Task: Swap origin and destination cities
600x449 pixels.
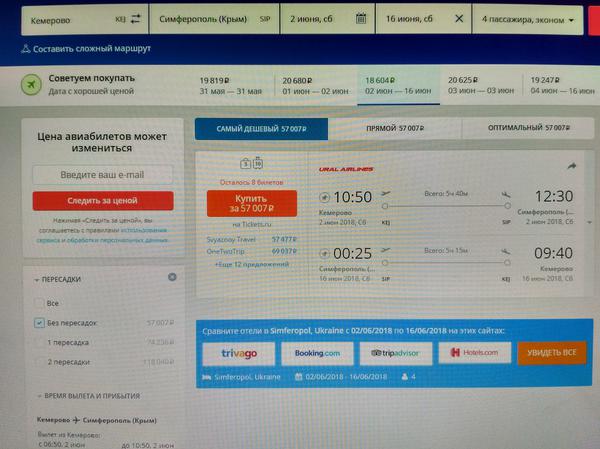Action: pos(133,19)
